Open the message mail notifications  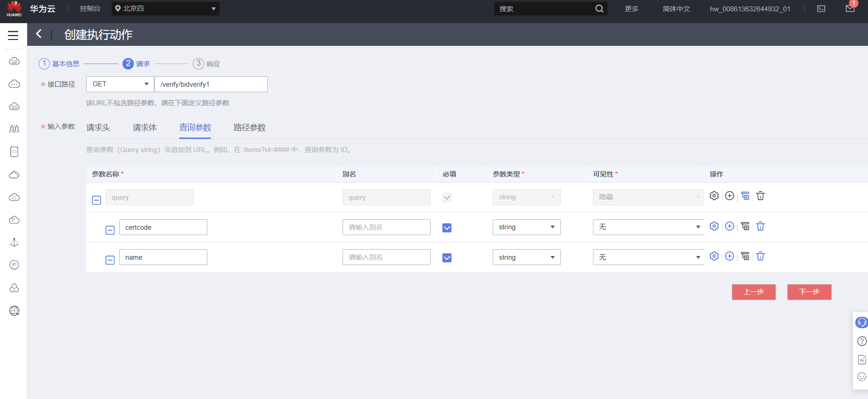point(850,9)
